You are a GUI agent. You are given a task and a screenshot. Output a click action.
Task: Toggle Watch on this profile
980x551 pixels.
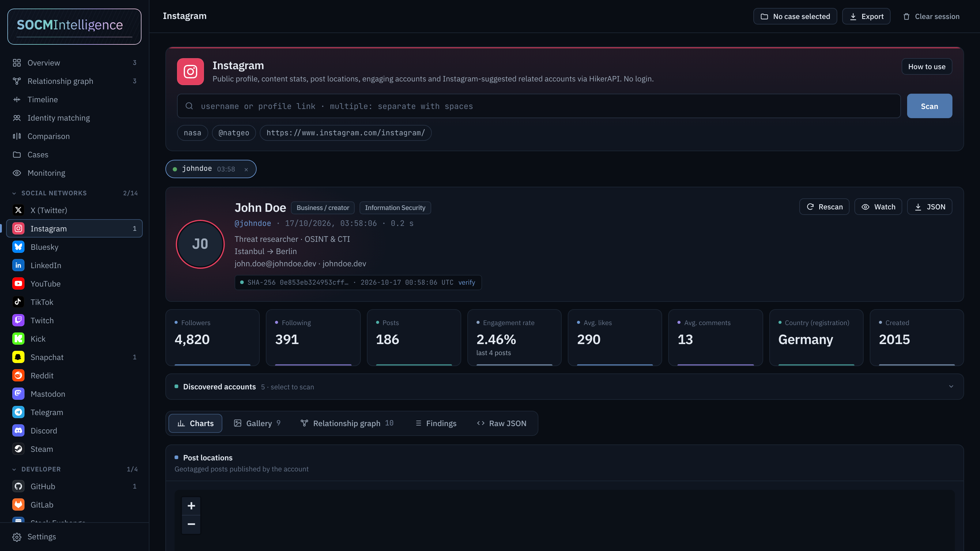[x=878, y=207]
